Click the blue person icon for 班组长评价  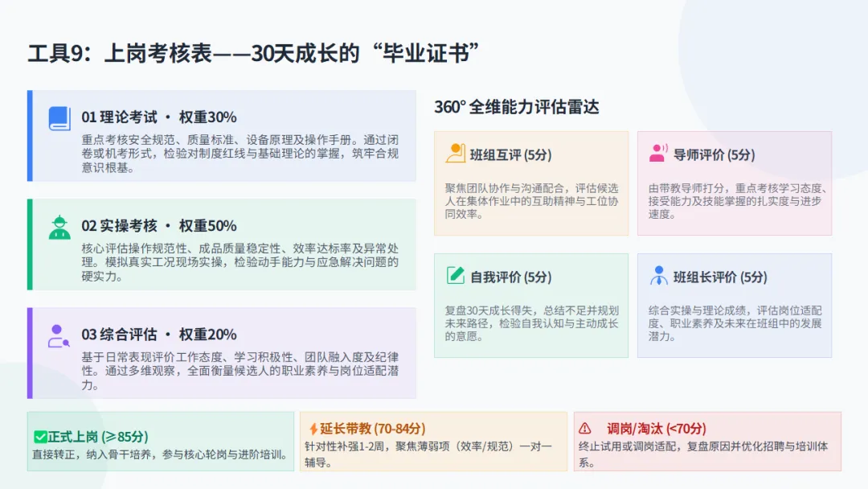click(x=658, y=275)
